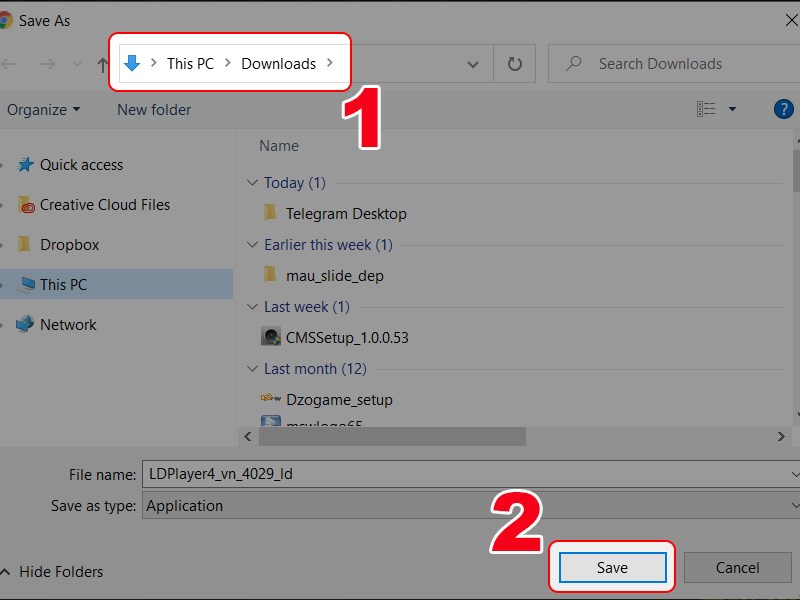Open the Organize menu
The width and height of the screenshot is (800, 600).
[43, 110]
